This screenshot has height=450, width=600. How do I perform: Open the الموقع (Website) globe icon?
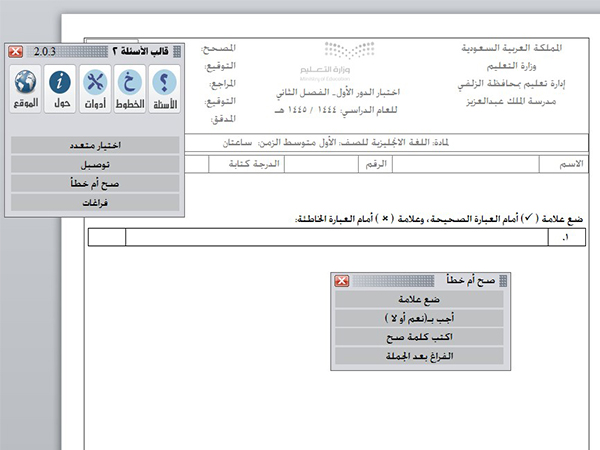27,89
